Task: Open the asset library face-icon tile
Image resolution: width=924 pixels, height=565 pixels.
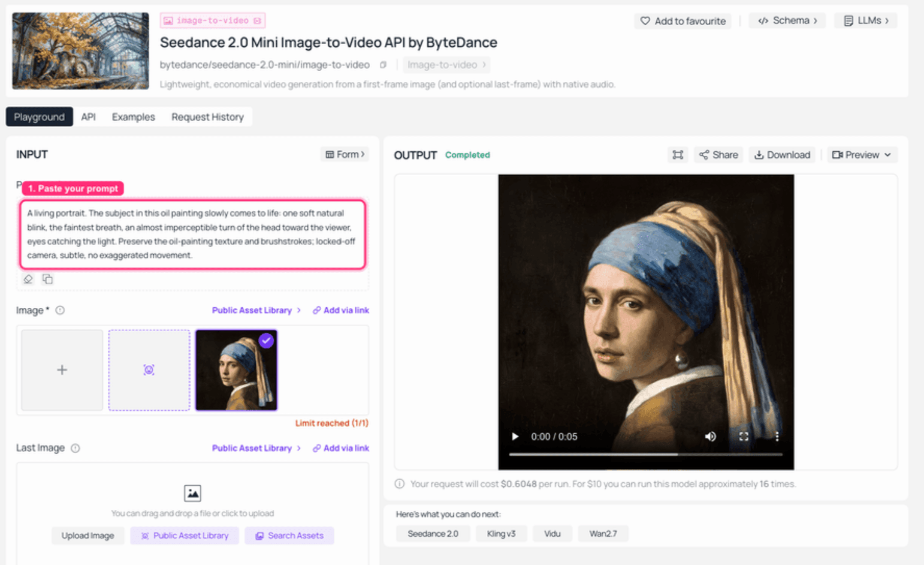Action: tap(149, 370)
